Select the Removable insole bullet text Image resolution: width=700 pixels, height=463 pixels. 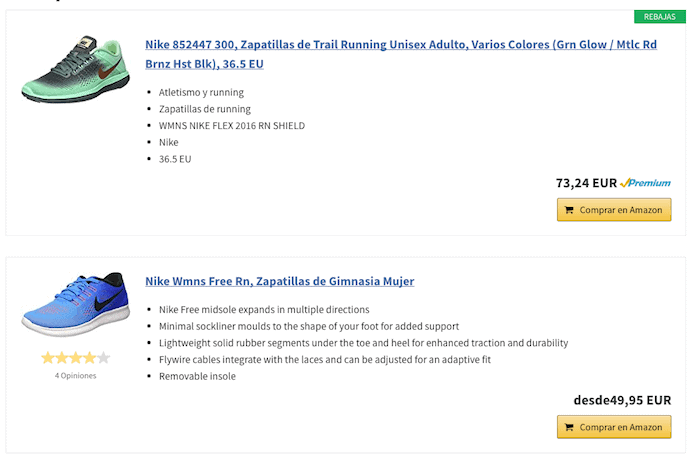(x=197, y=376)
